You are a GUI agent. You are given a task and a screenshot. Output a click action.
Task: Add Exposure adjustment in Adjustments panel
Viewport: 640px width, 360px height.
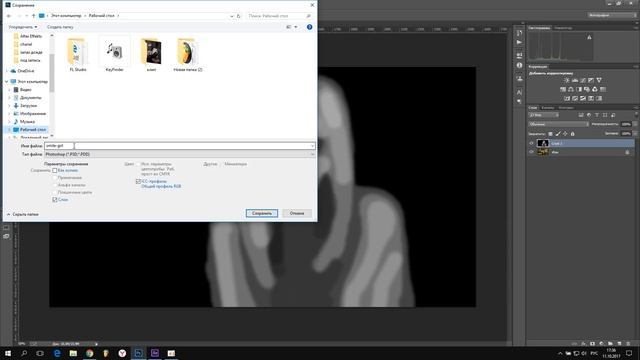pyautogui.click(x=591, y=80)
